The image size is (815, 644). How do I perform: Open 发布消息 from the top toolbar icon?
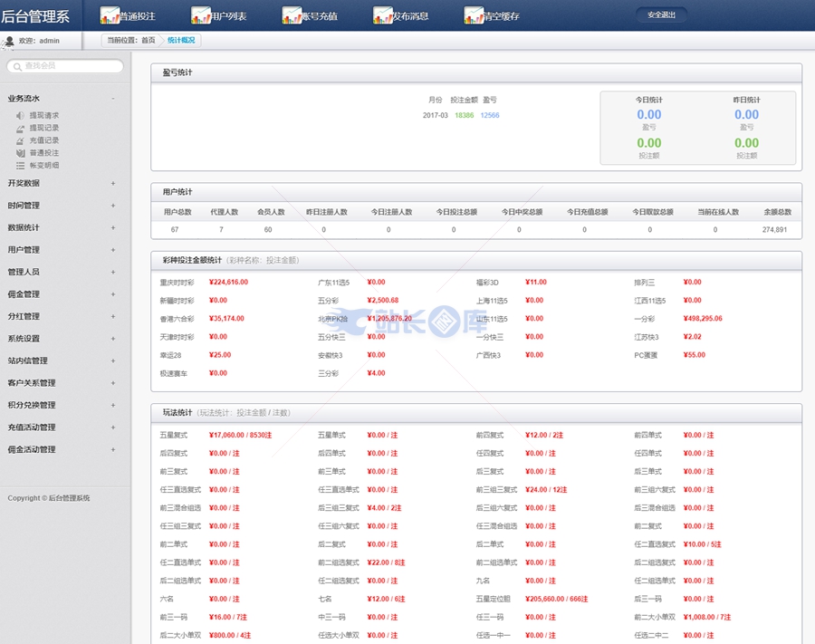coord(383,15)
